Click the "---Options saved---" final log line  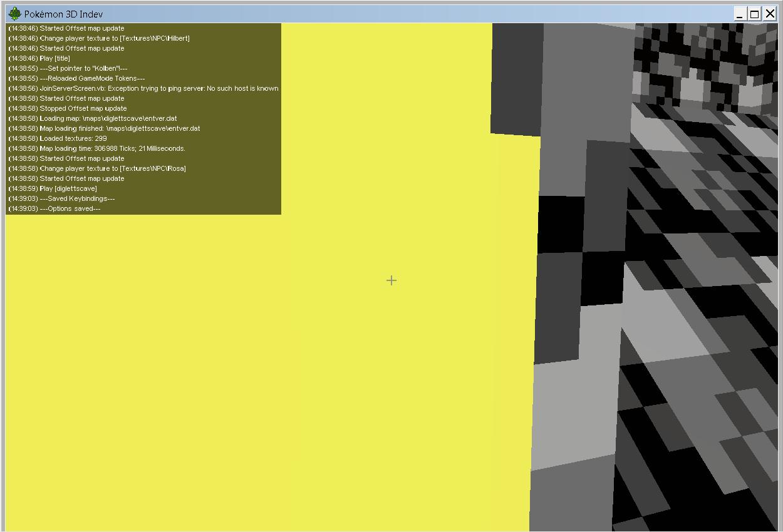[56, 208]
